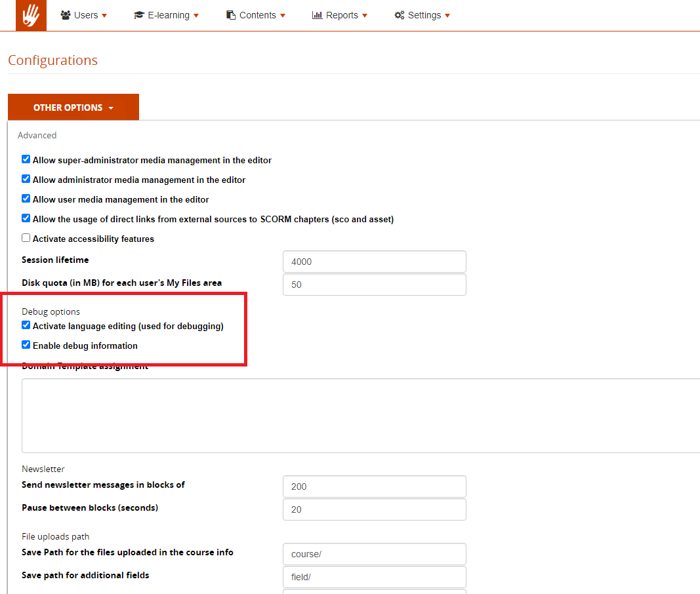Screen dimensions: 700x594
Task: Expand the E-learning dropdown arrow
Action: (x=196, y=16)
